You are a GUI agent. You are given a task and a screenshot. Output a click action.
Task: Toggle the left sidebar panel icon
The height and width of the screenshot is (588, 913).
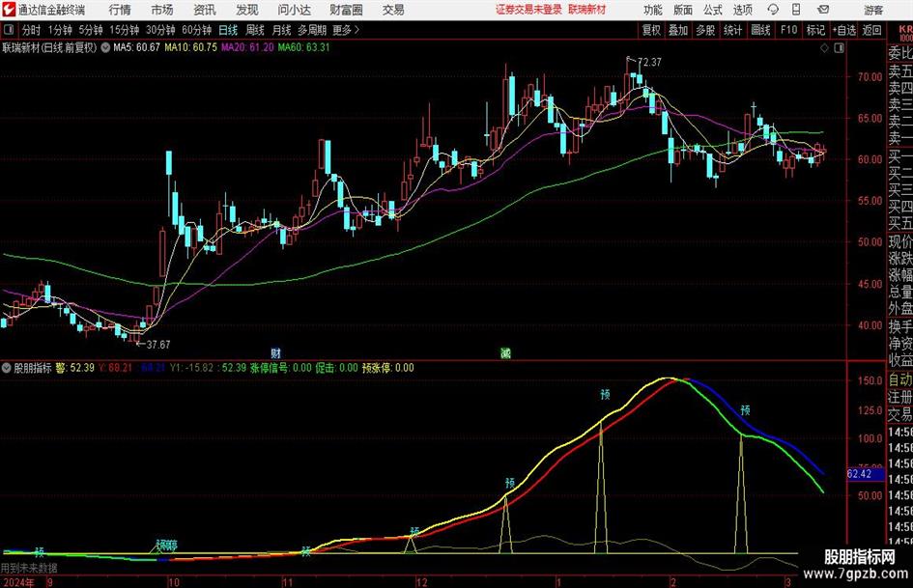point(9,30)
